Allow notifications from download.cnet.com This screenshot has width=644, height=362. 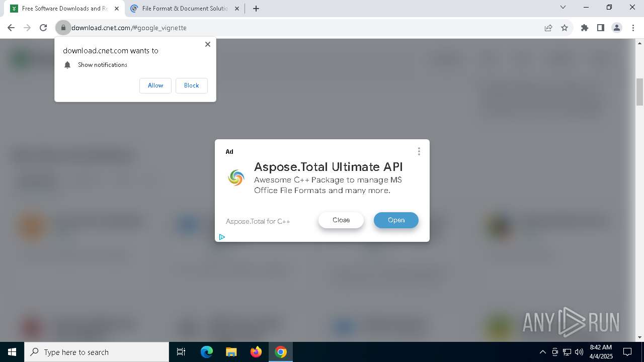155,85
